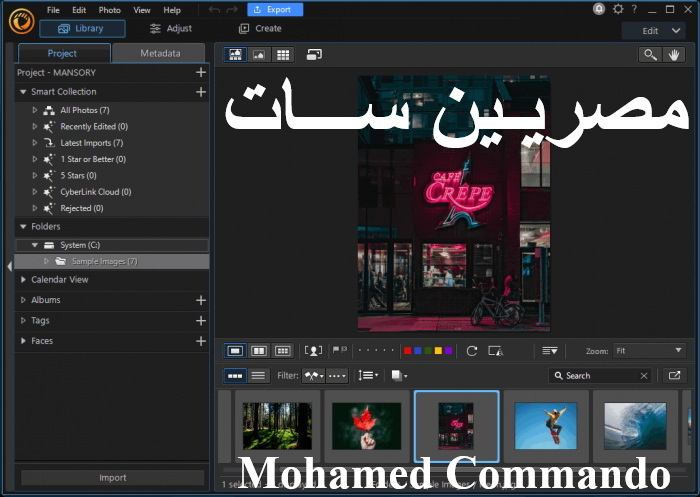Screen dimensions: 700x497
Task: Switch to the Metadata tab
Action: 160,53
